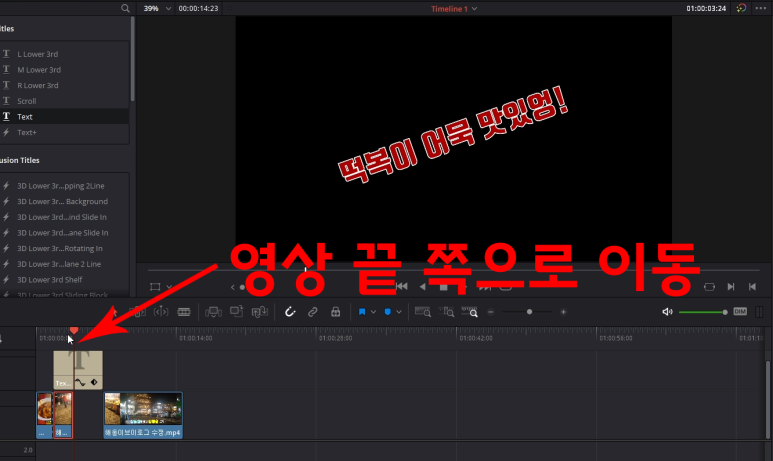Open the search icon in effects panel

click(x=125, y=8)
